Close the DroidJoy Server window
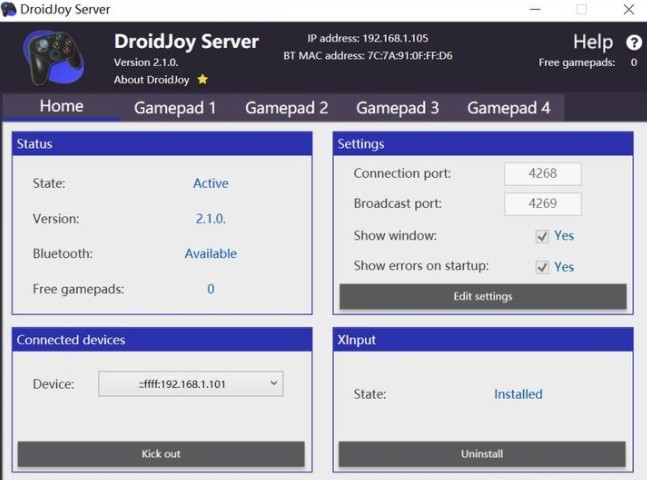Viewport: 647px width, 480px height. (629, 9)
